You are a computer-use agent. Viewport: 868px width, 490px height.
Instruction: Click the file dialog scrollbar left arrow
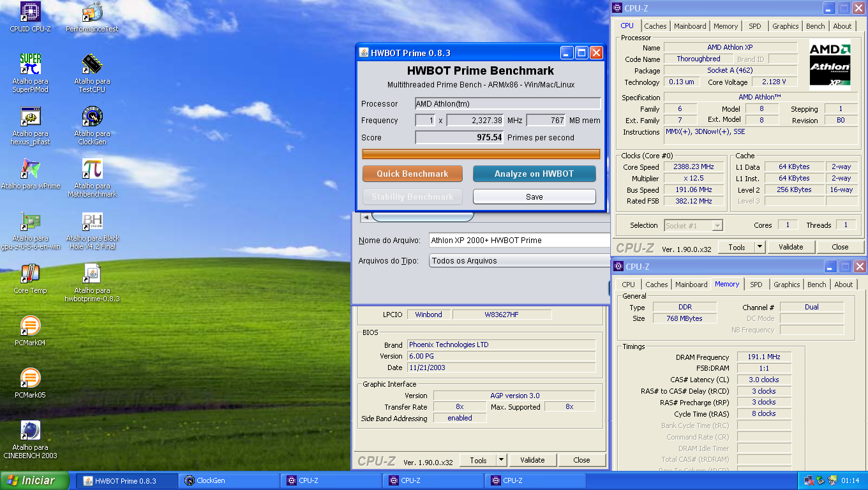point(366,217)
